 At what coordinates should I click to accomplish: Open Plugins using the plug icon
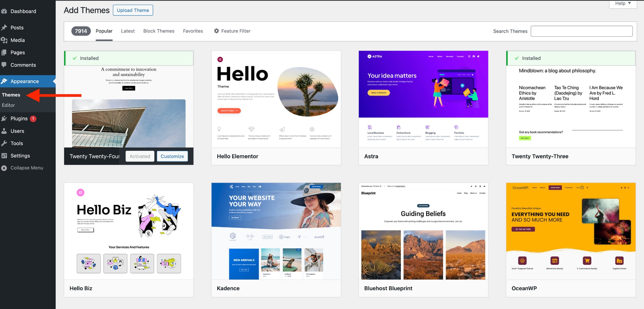point(5,119)
